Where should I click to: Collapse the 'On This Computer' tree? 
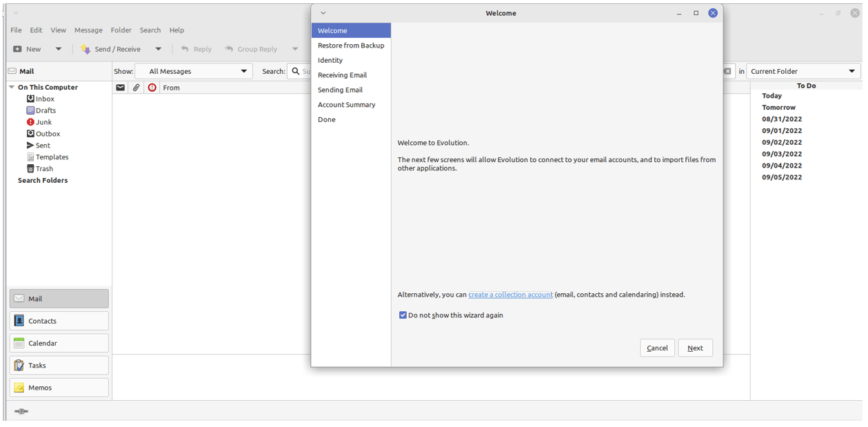pyautogui.click(x=12, y=88)
